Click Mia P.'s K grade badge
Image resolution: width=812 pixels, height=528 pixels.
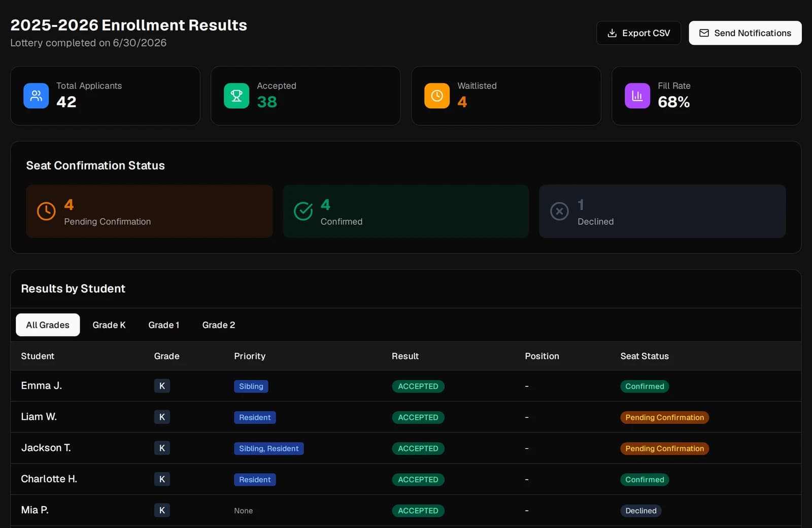[x=162, y=510]
